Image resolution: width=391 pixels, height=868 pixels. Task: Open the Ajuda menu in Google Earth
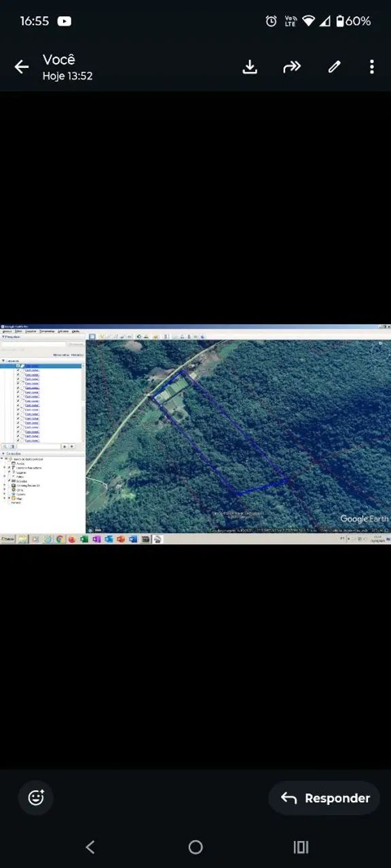pyautogui.click(x=75, y=331)
